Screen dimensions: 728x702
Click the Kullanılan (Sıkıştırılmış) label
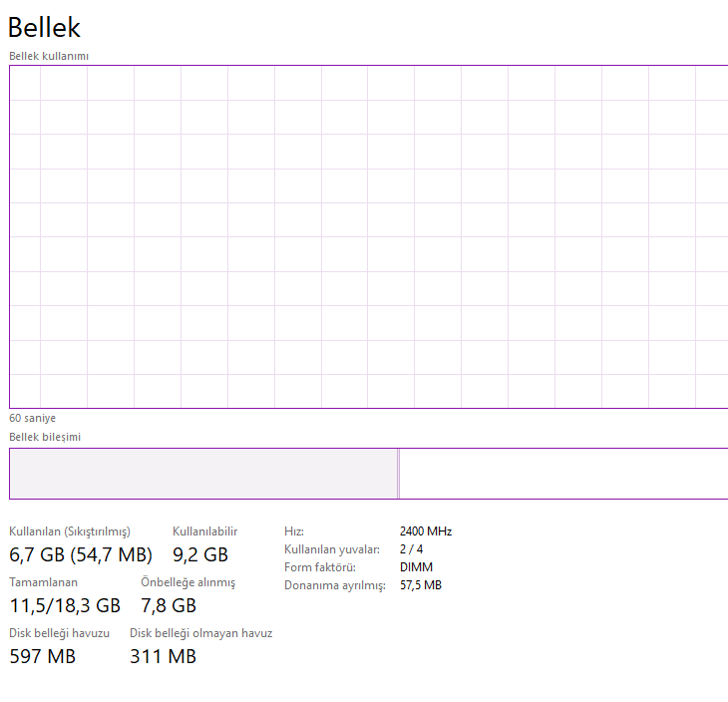(x=70, y=531)
